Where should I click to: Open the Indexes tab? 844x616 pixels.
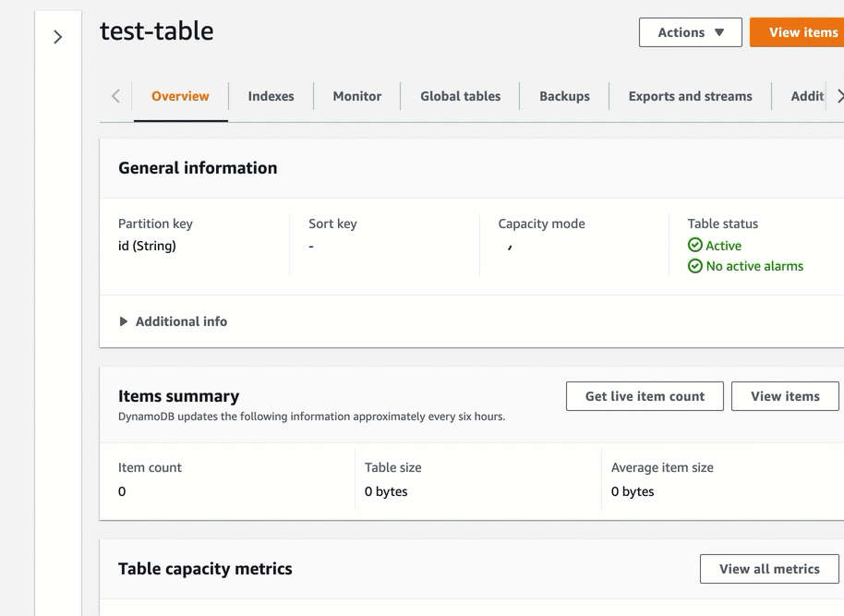271,96
